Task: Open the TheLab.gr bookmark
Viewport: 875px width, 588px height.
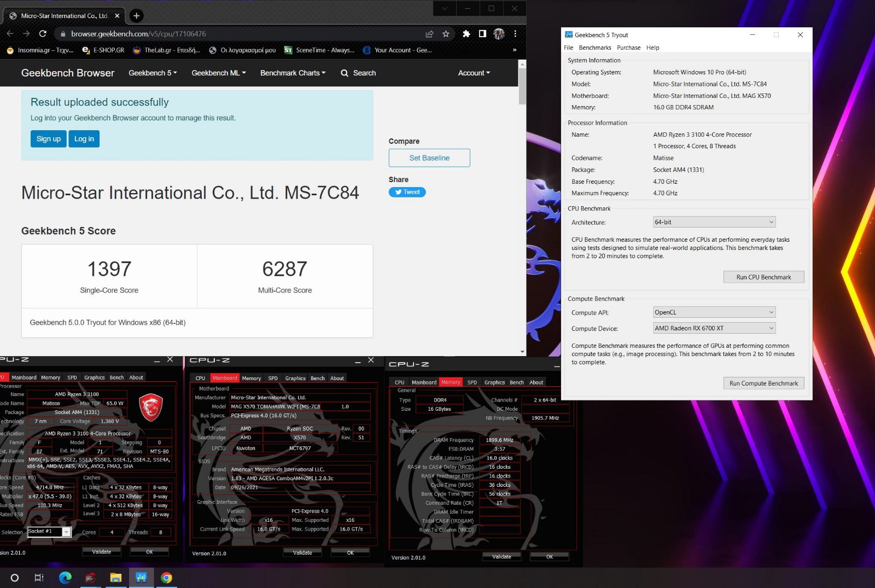Action: pyautogui.click(x=167, y=50)
